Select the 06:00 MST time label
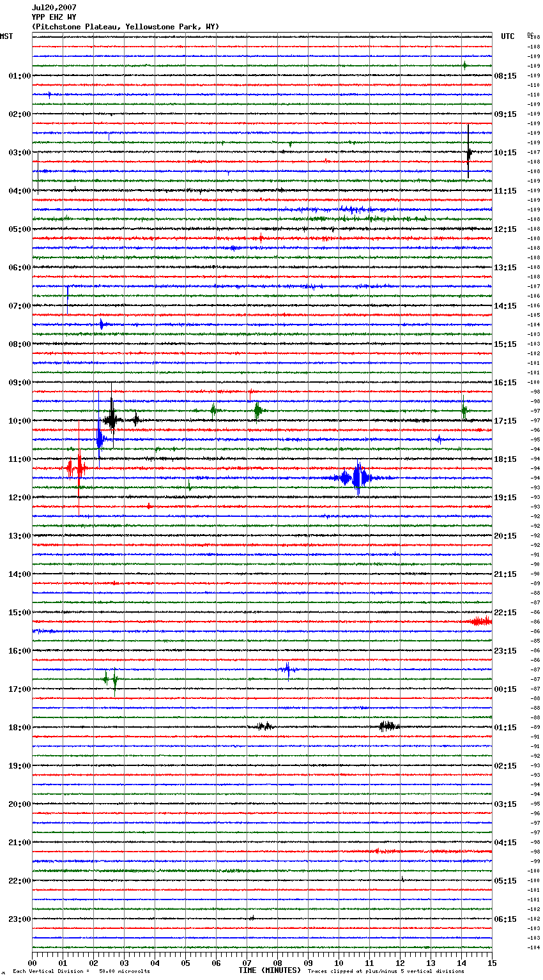Screen dimensions: 543x980 (x=20, y=268)
